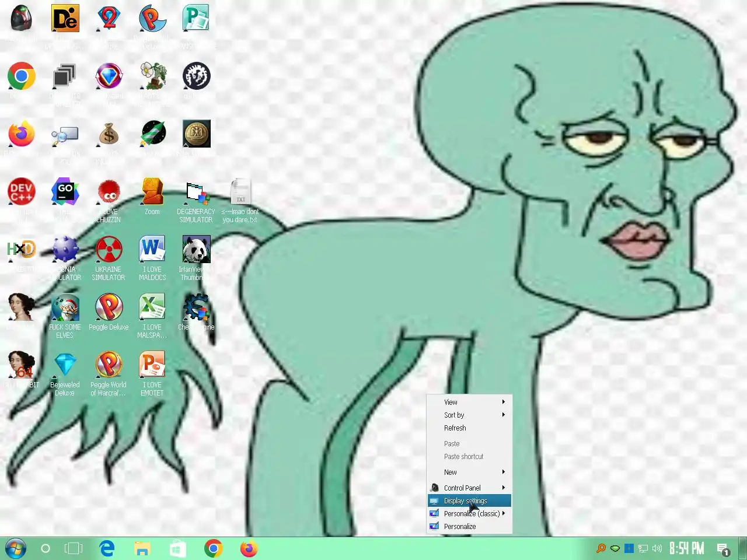The image size is (747, 560).
Task: Select the Plants vs. Zombies flower icon
Action: pyautogui.click(x=153, y=76)
